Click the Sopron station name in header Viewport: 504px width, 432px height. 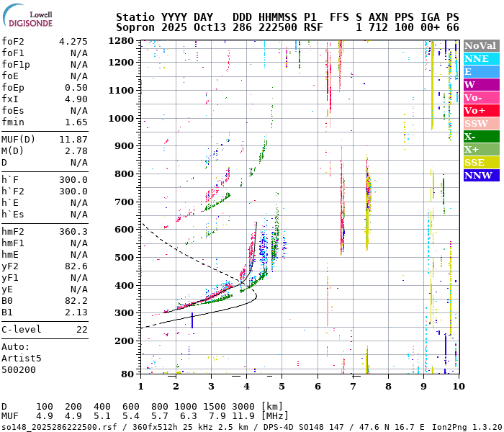[136, 27]
